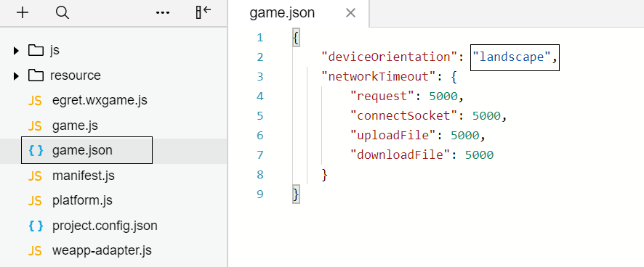Select game.json in the file tree
Image resolution: width=644 pixels, height=267 pixels.
86,150
